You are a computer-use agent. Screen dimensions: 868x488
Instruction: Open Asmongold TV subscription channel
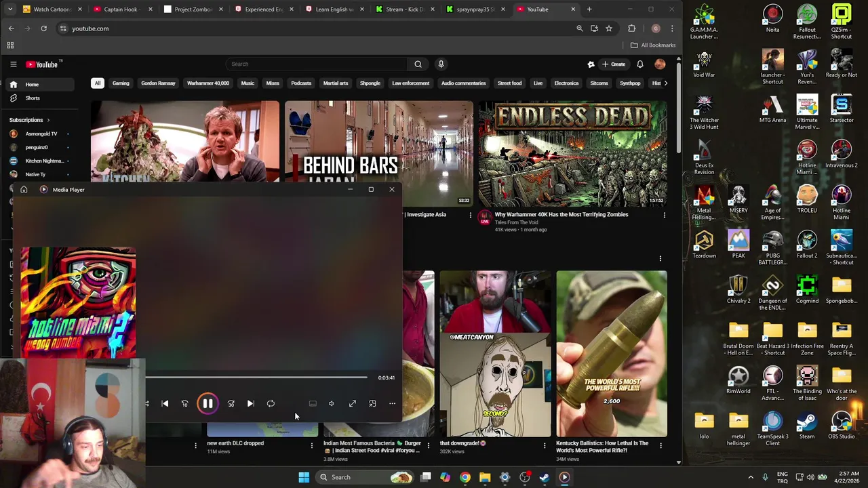coord(40,134)
